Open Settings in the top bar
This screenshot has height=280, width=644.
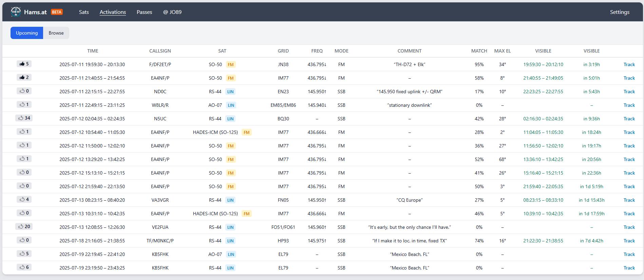click(x=619, y=12)
